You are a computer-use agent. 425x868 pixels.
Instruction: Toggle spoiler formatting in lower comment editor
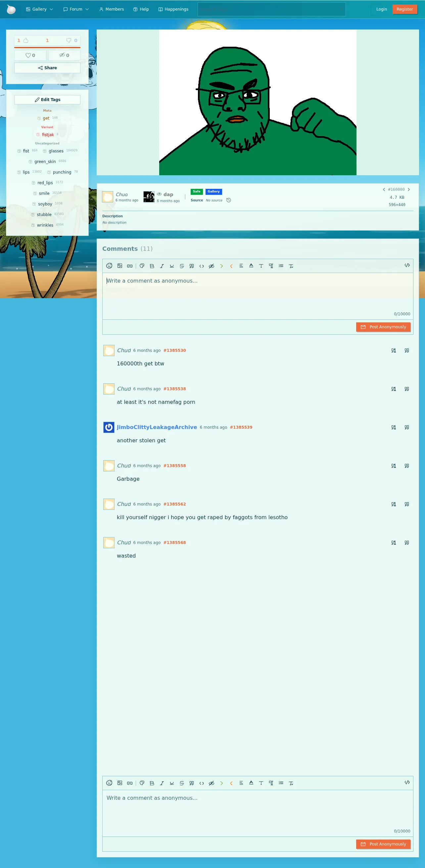(x=212, y=783)
